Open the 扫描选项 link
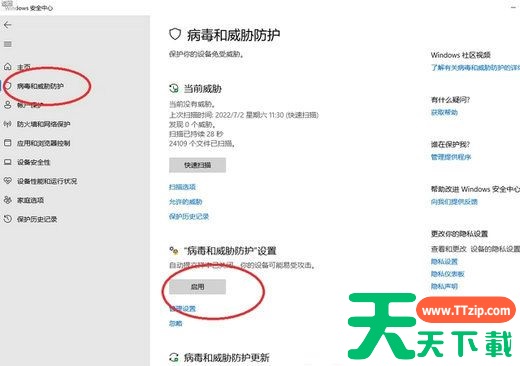The width and height of the screenshot is (520, 366). tap(182, 187)
